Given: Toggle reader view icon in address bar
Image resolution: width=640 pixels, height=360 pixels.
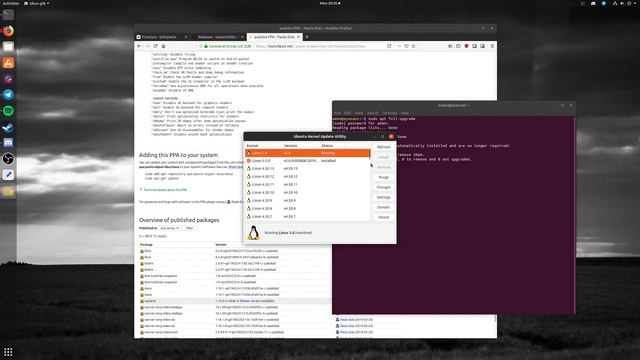Looking at the screenshot, I should (x=389, y=46).
